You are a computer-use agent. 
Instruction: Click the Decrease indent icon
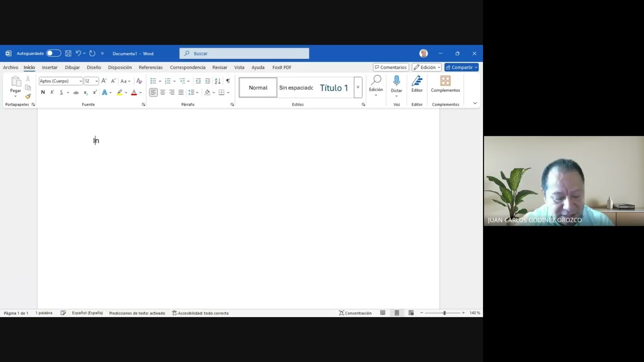pos(198,81)
